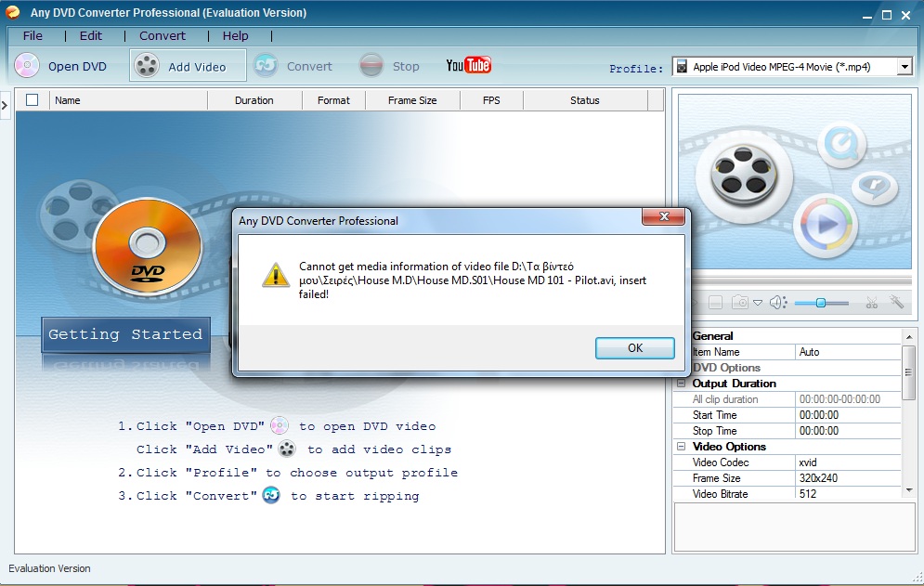Click the properties panel scrollbar thumb
The height and width of the screenshot is (586, 924).
click(909, 372)
